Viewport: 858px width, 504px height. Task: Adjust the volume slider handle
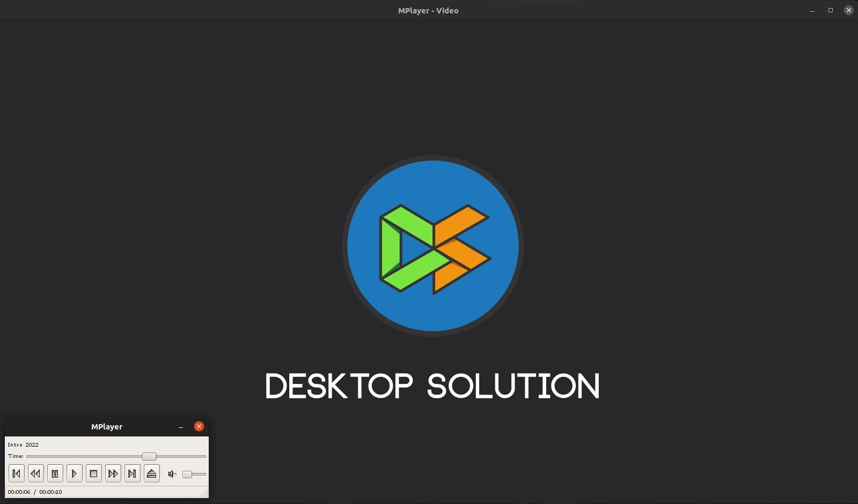pyautogui.click(x=187, y=475)
